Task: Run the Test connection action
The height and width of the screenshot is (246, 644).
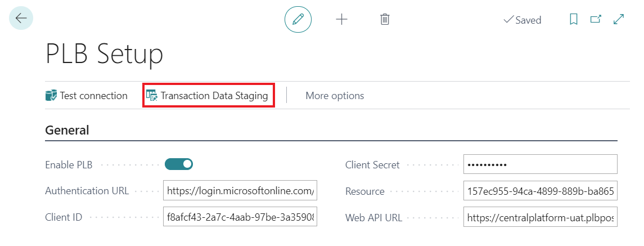Action: click(93, 96)
